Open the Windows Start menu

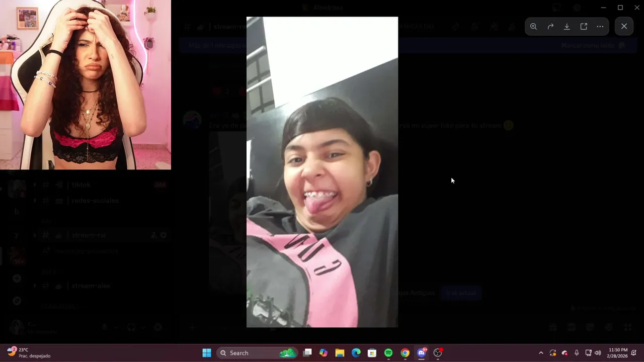click(x=207, y=353)
